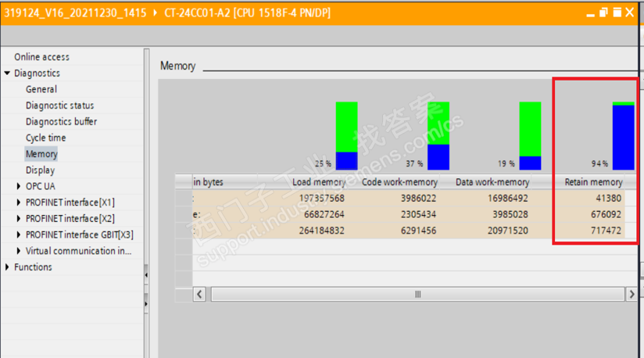644x358 pixels.
Task: Click the breadcrumb separator arrow
Action: (156, 13)
